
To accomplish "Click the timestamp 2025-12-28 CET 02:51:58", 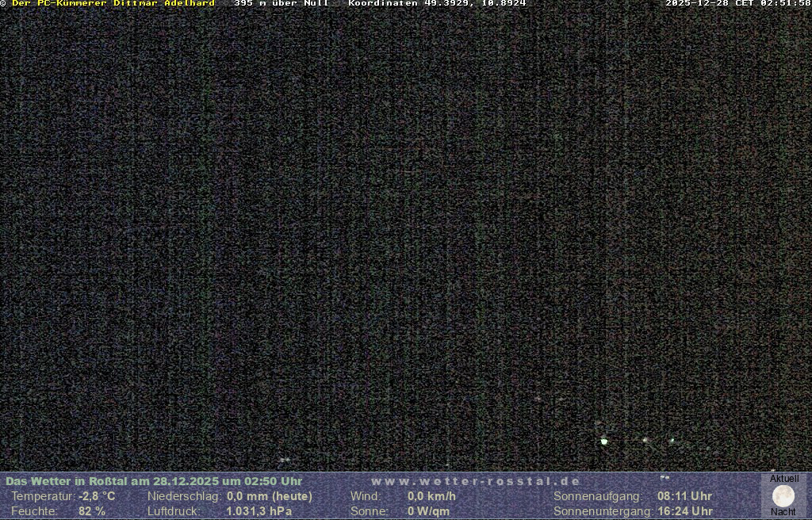I will click(x=737, y=4).
